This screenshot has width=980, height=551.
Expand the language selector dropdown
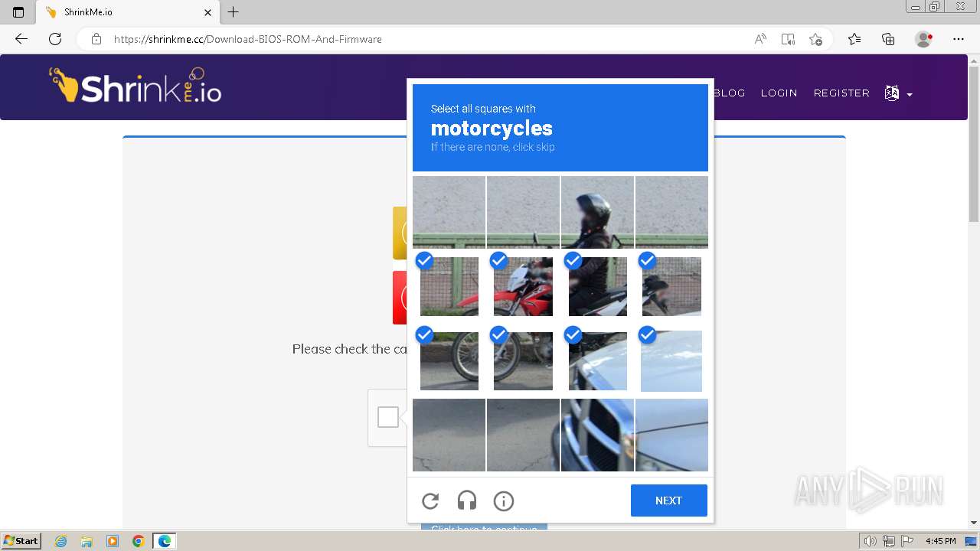tap(898, 93)
